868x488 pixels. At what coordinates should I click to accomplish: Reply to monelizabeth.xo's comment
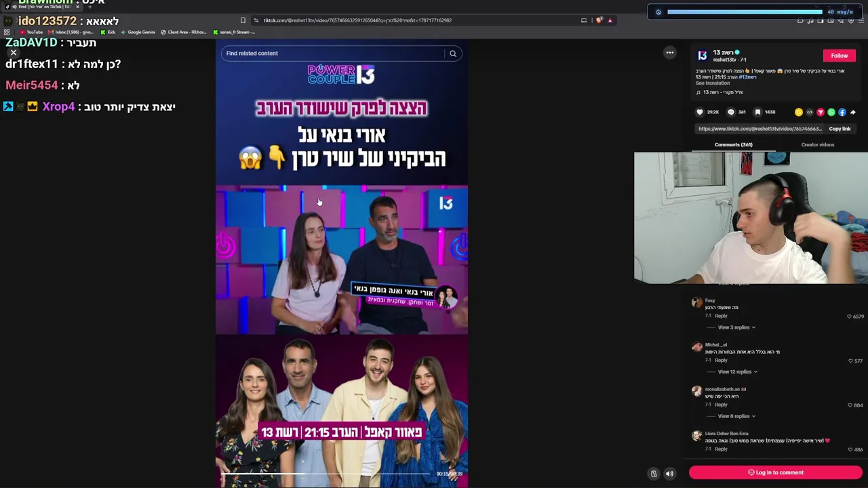coord(721,405)
